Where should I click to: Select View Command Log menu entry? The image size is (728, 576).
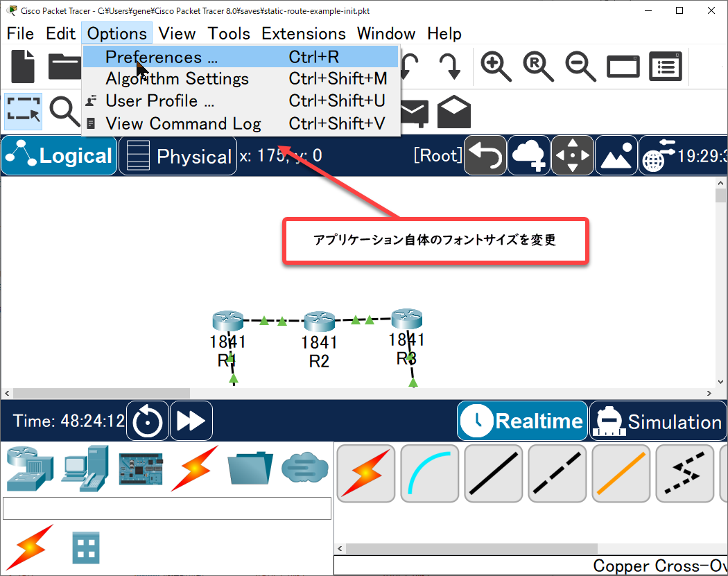click(183, 124)
